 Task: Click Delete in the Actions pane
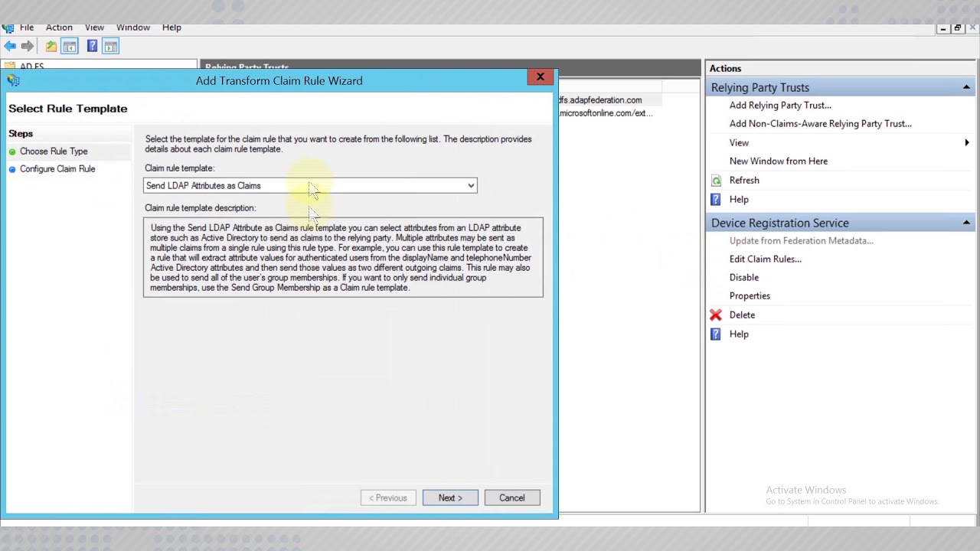click(742, 315)
